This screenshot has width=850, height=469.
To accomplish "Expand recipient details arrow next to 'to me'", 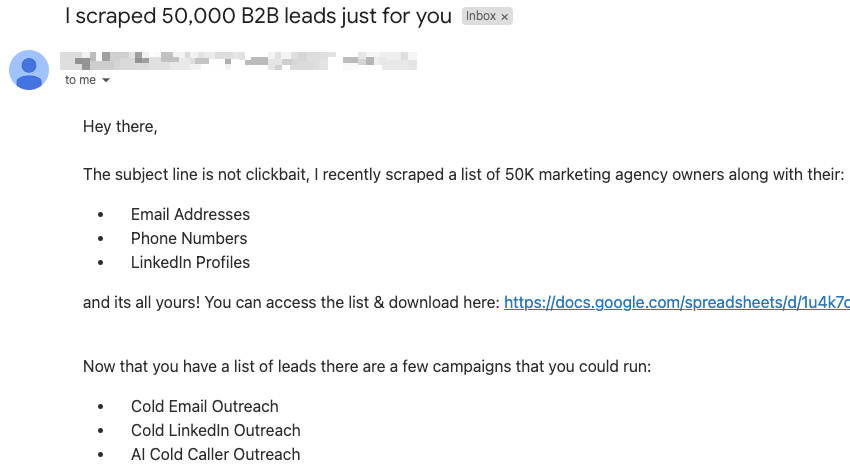I will [106, 80].
